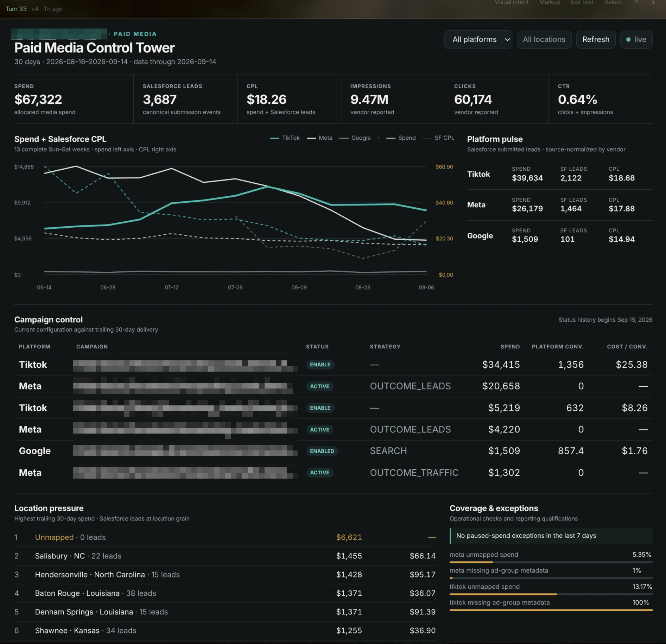The height and width of the screenshot is (644, 666).
Task: Click OUTCOME_LEADS strategy on $4,220 Meta row
Action: click(x=410, y=429)
